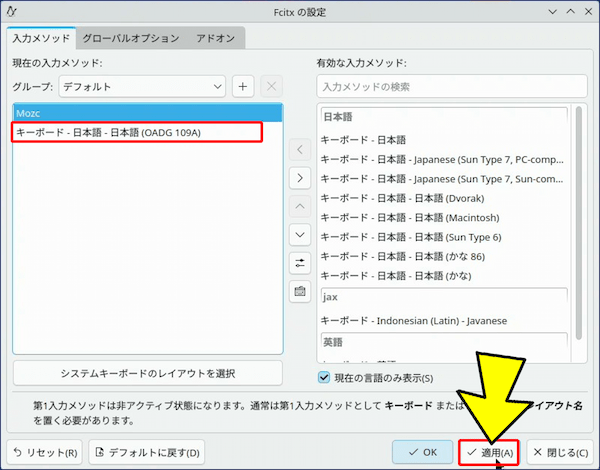This screenshot has width=600, height=470.
Task: Open the input method configure sliders icon
Action: [299, 263]
